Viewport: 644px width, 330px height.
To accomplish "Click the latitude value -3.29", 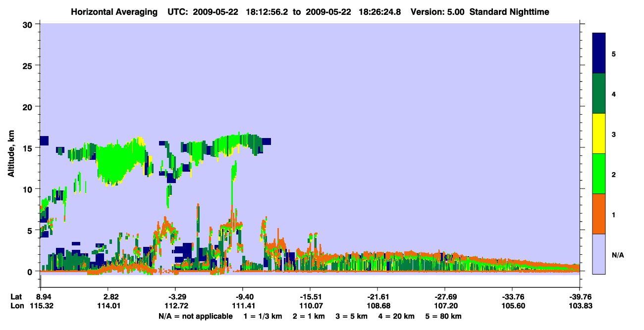I will (x=175, y=297).
